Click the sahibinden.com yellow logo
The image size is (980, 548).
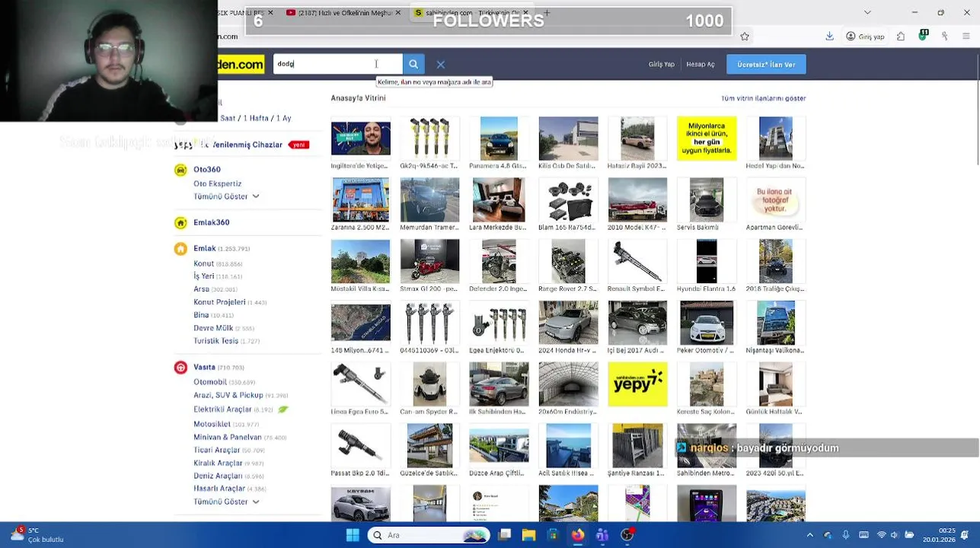point(241,65)
